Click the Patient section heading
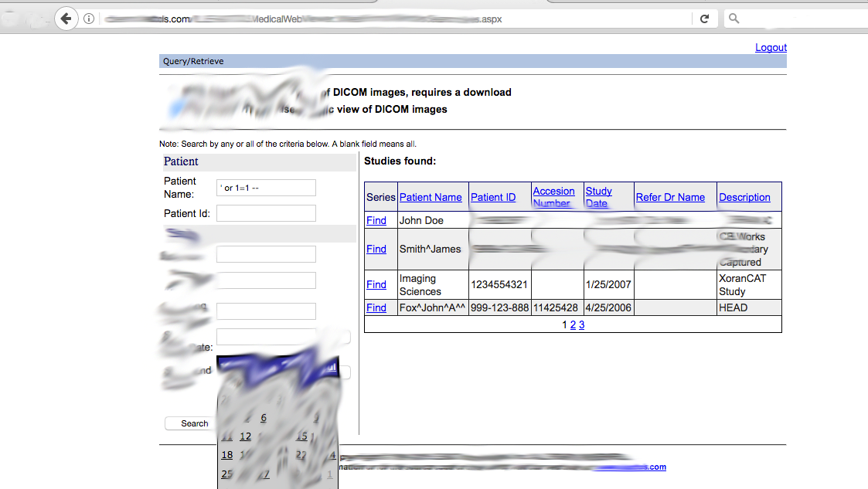 tap(180, 161)
